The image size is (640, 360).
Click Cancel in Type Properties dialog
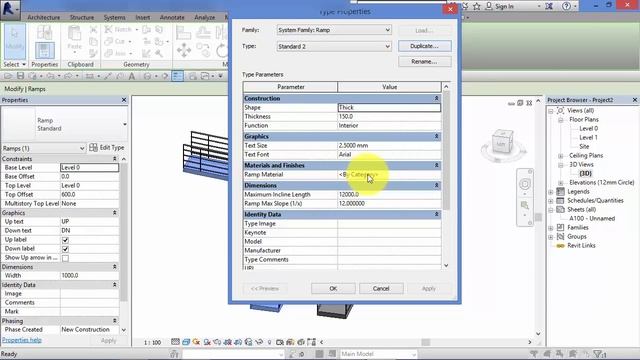click(381, 289)
